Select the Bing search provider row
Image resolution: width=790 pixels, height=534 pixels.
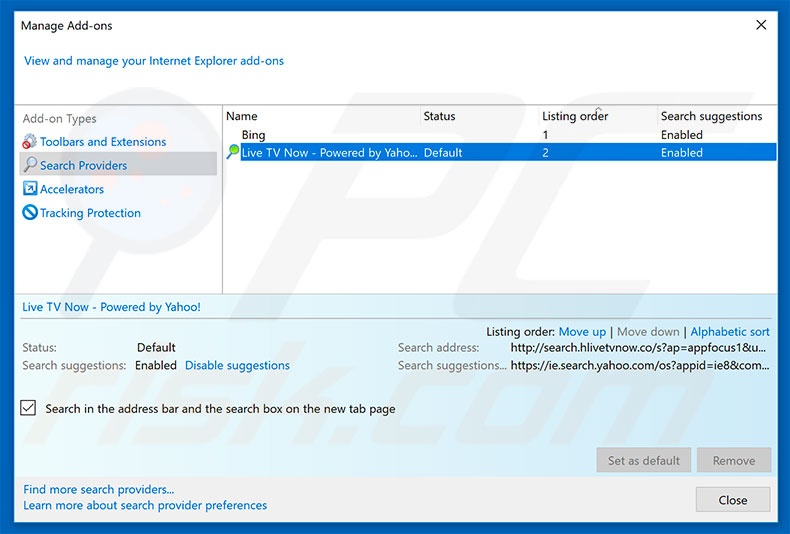[x=500, y=135]
